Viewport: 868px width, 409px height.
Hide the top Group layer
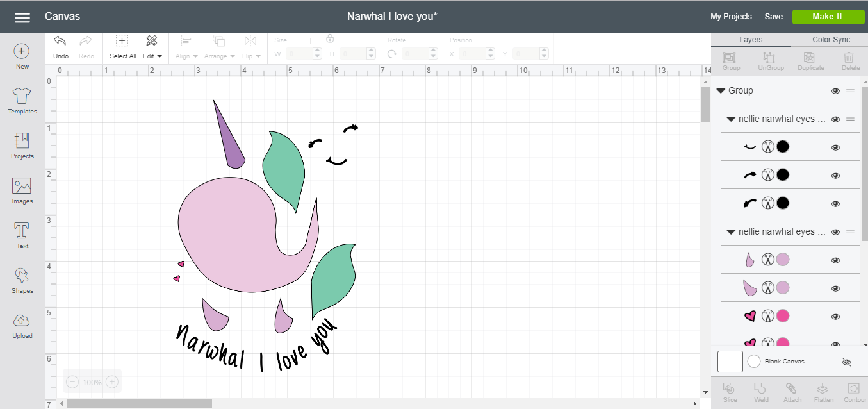835,90
